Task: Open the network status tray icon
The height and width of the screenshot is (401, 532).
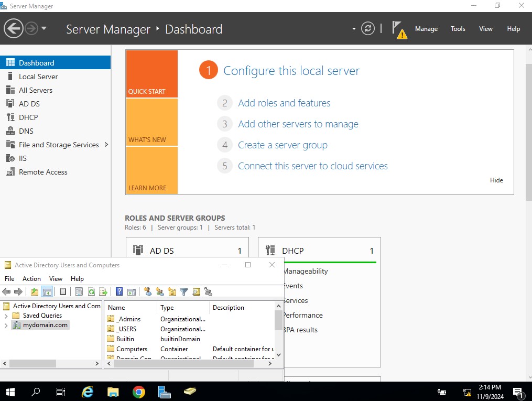Action: 467,392
